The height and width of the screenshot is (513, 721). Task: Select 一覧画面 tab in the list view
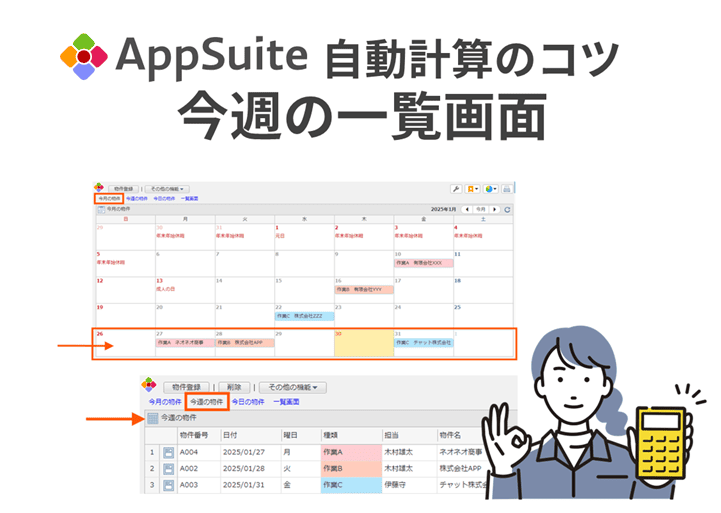(x=286, y=402)
